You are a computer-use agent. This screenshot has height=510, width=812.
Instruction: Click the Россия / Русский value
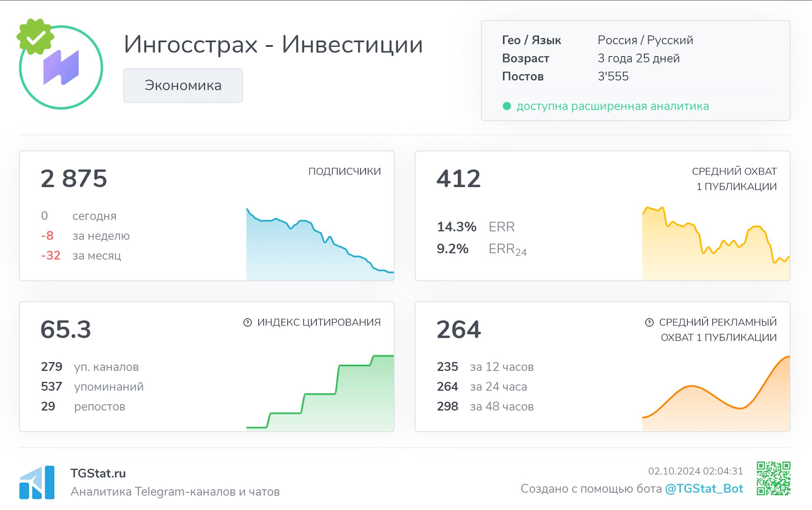click(645, 40)
